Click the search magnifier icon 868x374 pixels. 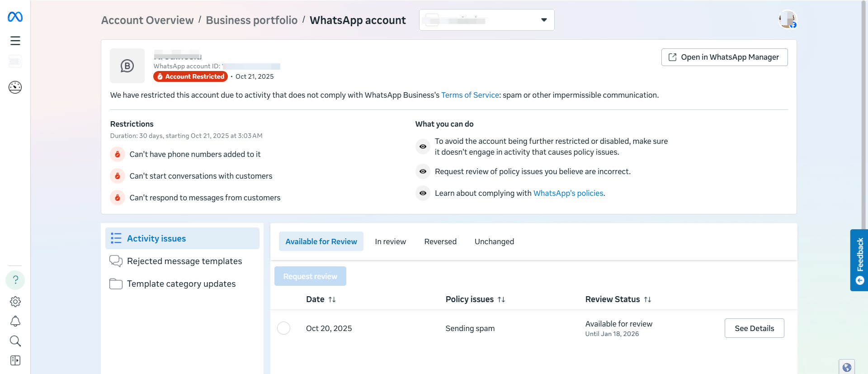[x=15, y=341]
